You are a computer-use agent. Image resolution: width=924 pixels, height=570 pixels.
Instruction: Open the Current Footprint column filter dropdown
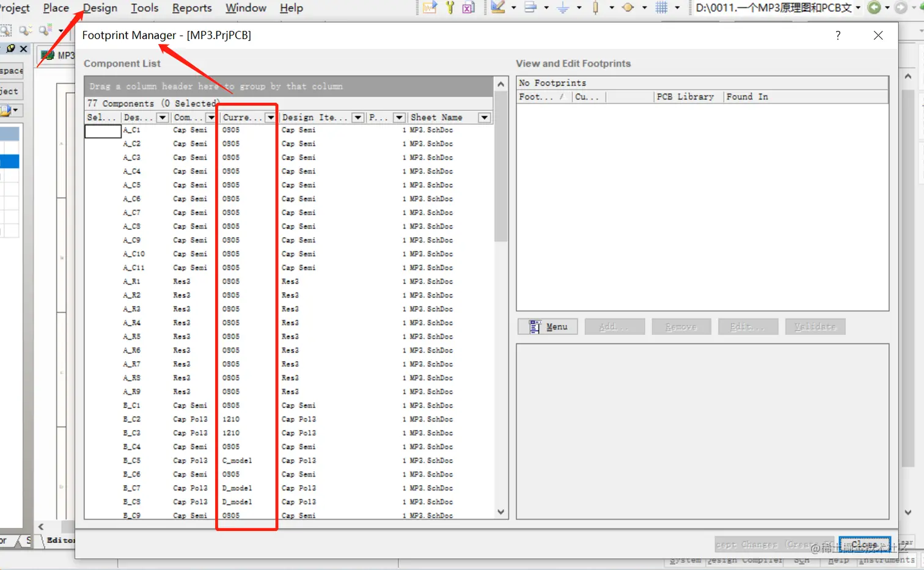point(270,117)
